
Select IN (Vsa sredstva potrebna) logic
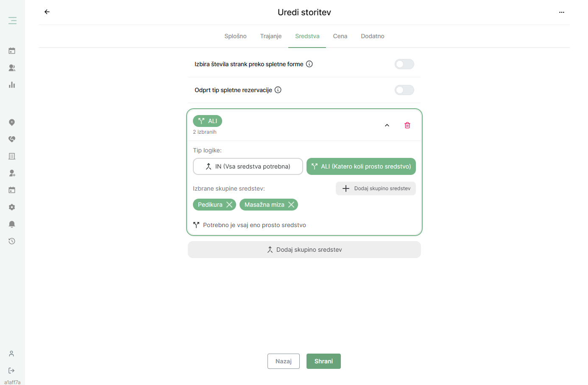[x=248, y=166]
